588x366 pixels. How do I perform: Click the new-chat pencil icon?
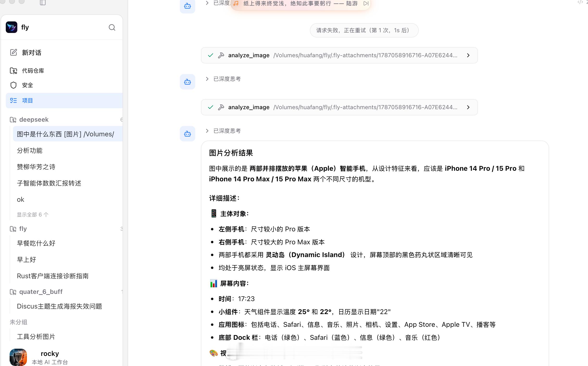click(x=13, y=52)
